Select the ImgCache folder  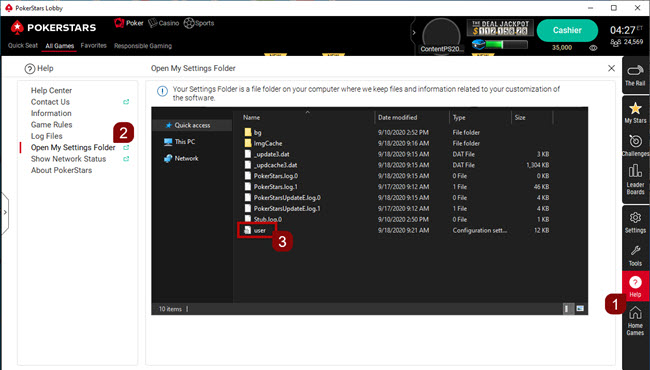263,143
